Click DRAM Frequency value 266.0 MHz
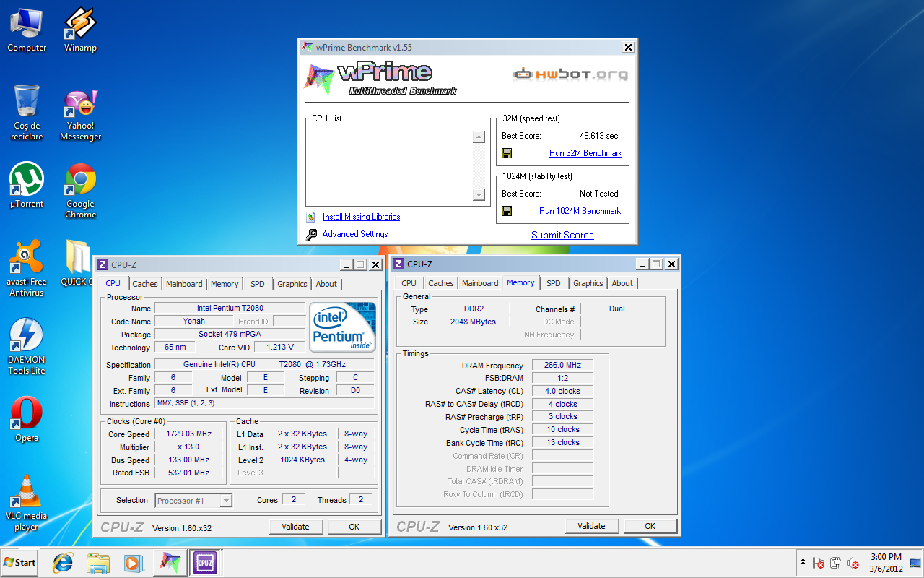The height and width of the screenshot is (578, 924). coord(562,366)
